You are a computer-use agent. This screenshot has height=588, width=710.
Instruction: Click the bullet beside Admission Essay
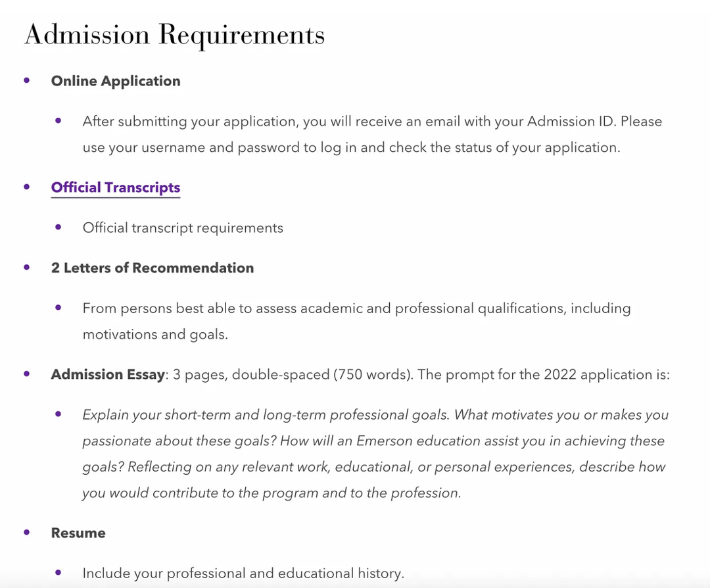[x=27, y=374]
